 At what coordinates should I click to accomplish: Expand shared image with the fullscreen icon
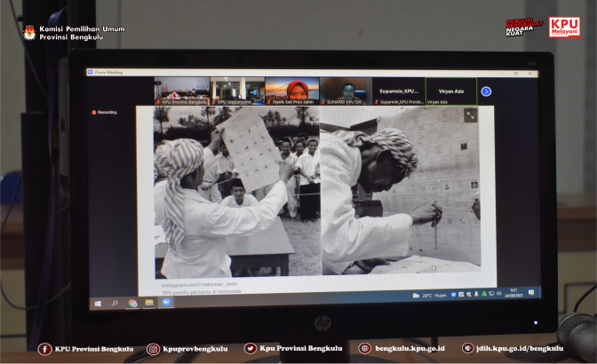coord(470,115)
